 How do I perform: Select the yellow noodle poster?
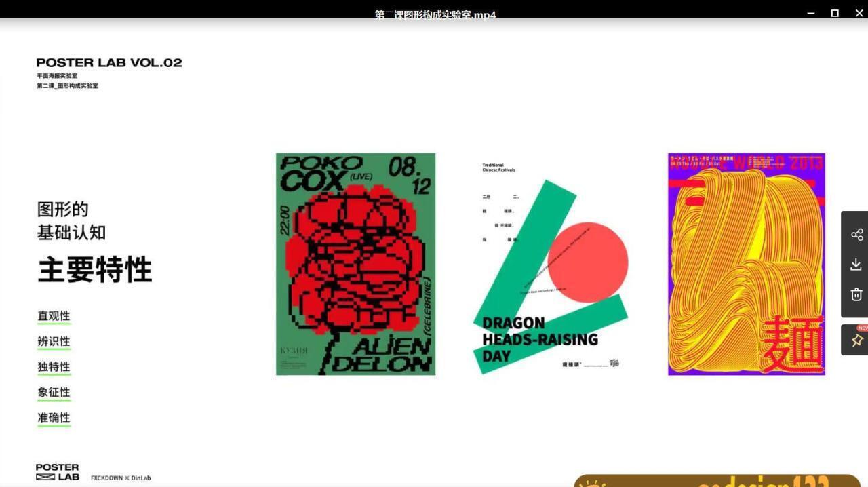tap(746, 264)
